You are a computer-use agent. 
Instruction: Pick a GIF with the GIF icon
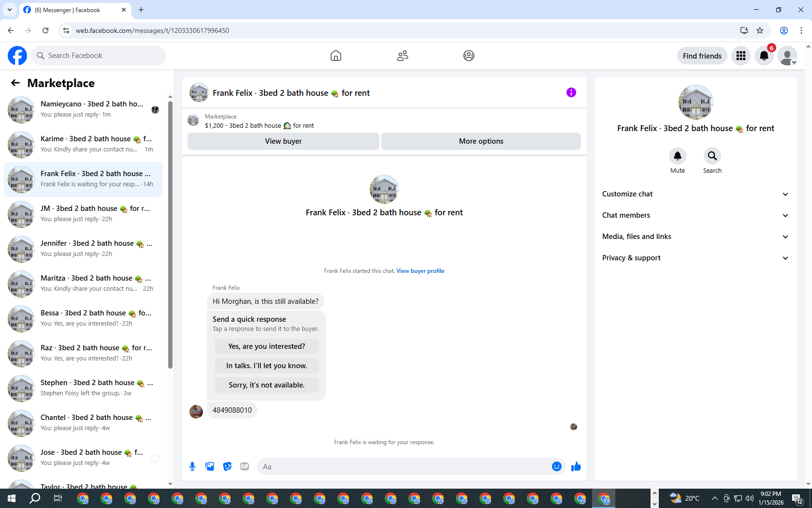pos(245,466)
